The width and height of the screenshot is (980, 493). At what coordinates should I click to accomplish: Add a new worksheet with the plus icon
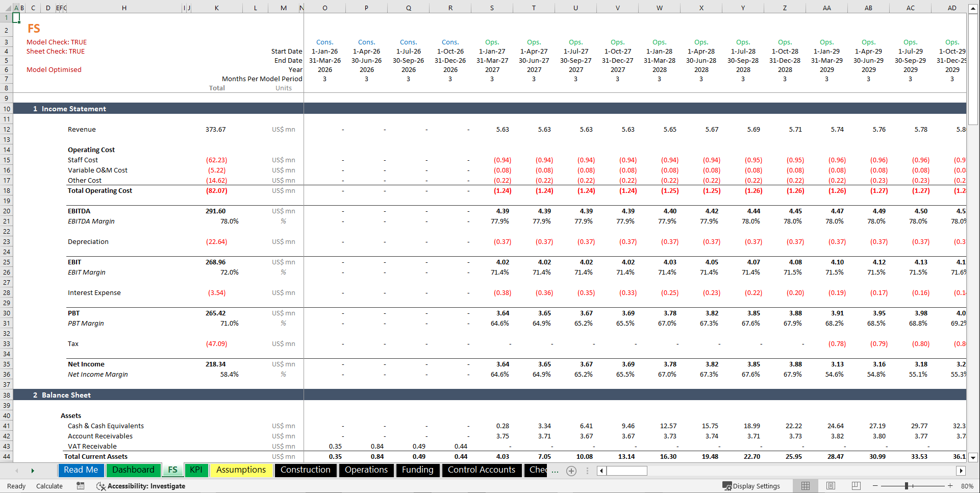click(x=571, y=471)
